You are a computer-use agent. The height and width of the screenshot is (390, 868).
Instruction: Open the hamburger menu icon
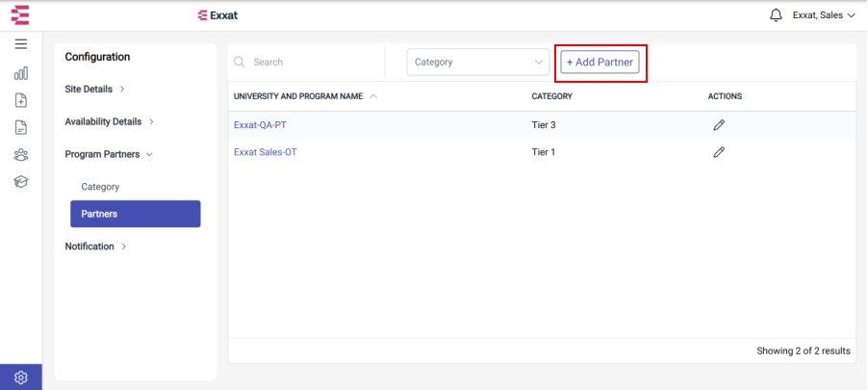pos(21,44)
